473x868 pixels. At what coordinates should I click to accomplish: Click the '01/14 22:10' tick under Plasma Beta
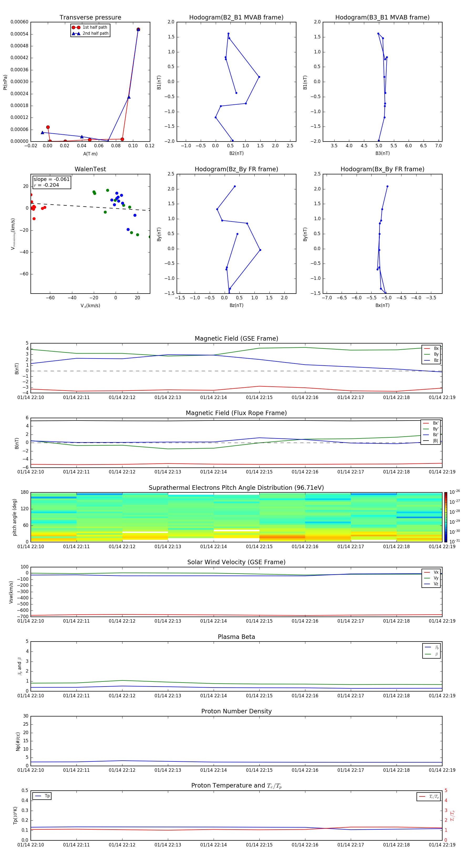coord(31,696)
